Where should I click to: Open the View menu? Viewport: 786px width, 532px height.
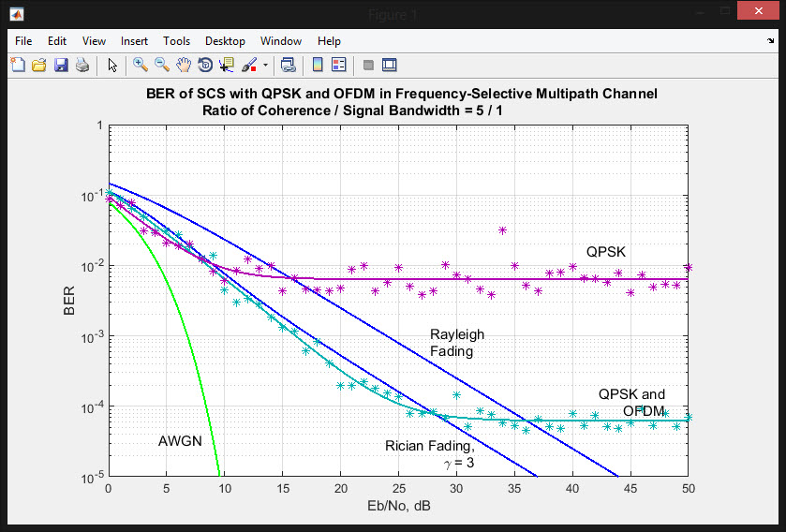(94, 41)
